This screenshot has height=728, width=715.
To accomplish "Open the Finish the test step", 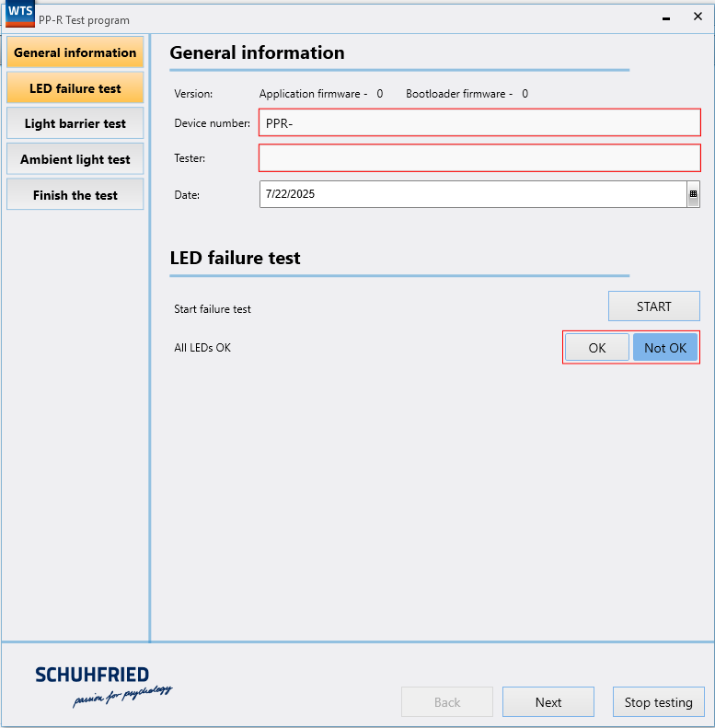I will point(75,195).
